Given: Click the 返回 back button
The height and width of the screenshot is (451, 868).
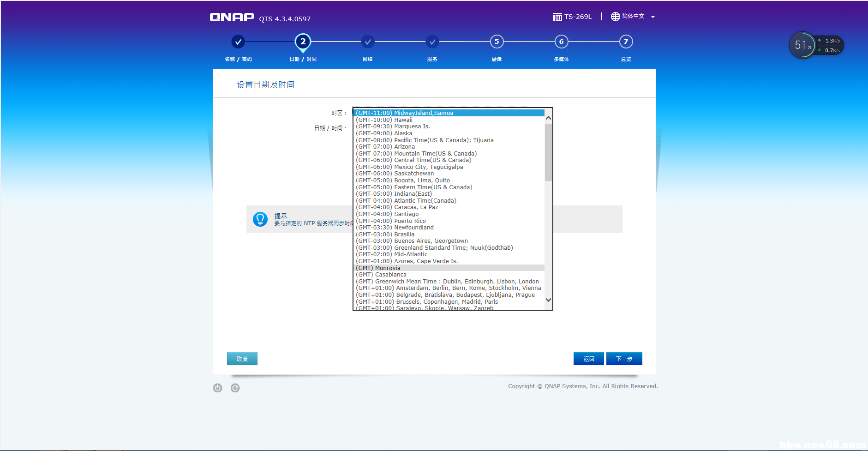Looking at the screenshot, I should (588, 359).
